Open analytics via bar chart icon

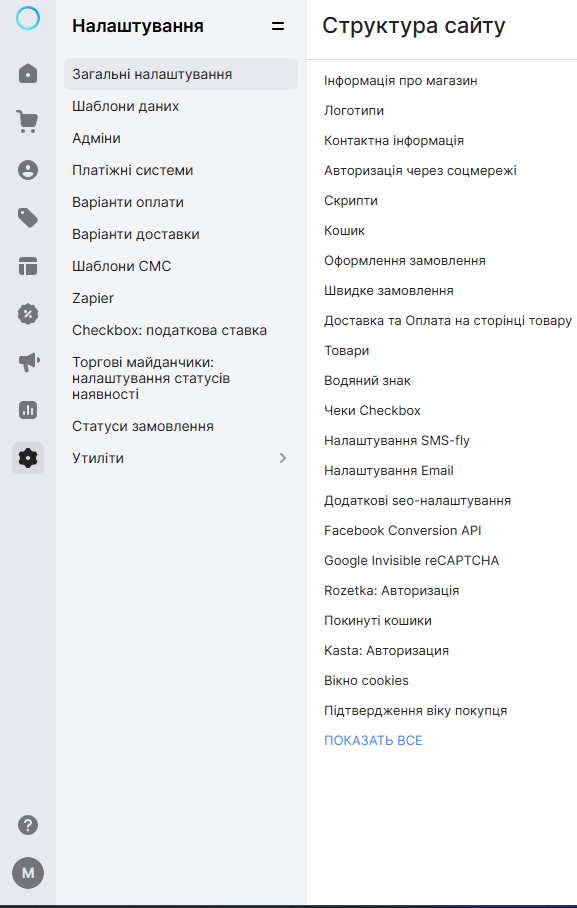coord(28,410)
